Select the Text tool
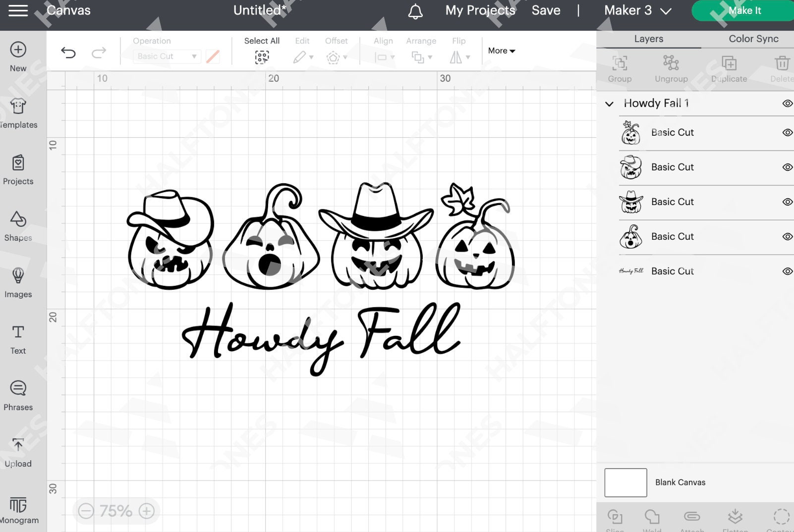The height and width of the screenshot is (532, 794). 18,340
